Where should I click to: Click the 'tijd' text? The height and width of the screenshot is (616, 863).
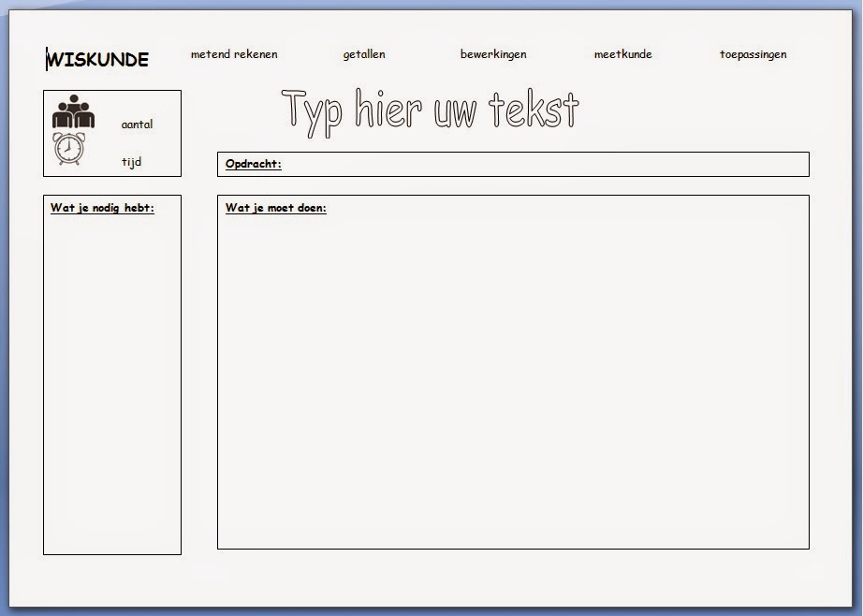[x=132, y=162]
